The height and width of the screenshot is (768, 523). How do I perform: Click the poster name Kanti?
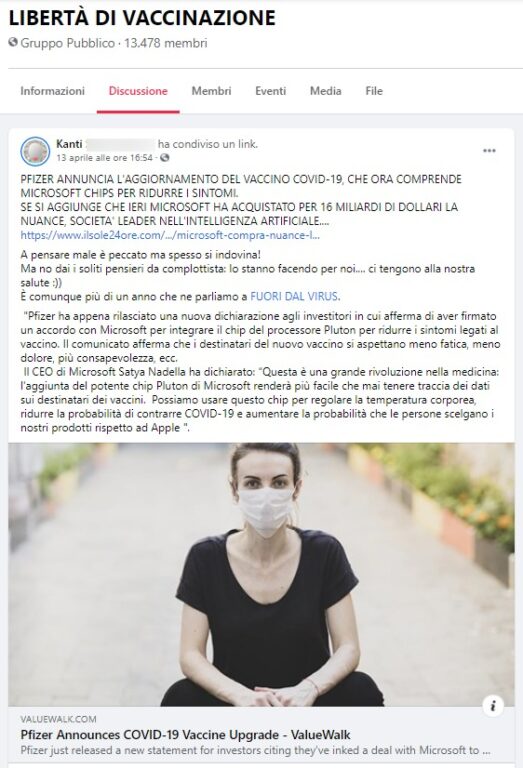pos(69,144)
